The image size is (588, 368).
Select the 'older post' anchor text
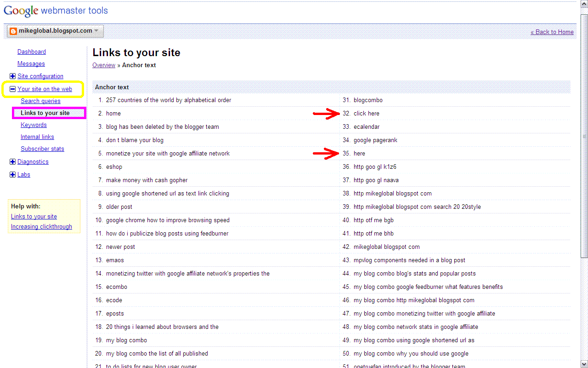click(119, 207)
